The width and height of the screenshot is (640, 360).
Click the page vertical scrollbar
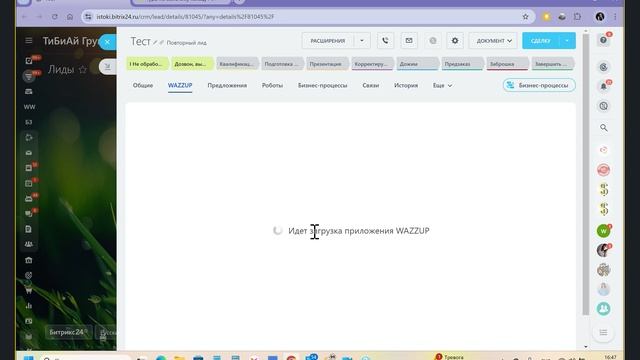click(586, 176)
